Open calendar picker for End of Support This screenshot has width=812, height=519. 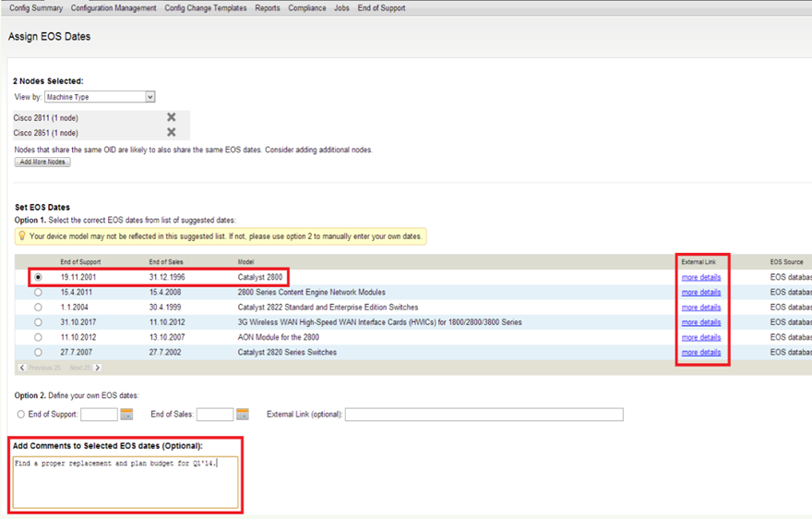(x=126, y=414)
